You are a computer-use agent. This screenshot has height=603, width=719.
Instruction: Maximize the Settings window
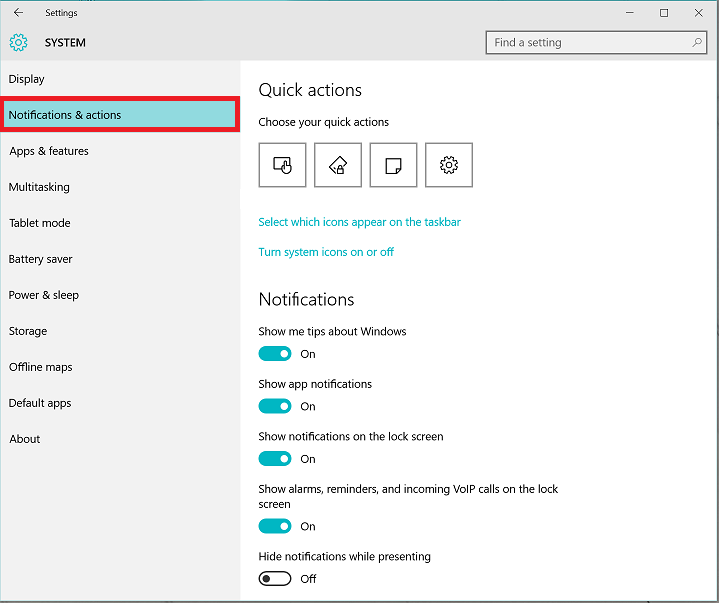tap(664, 13)
